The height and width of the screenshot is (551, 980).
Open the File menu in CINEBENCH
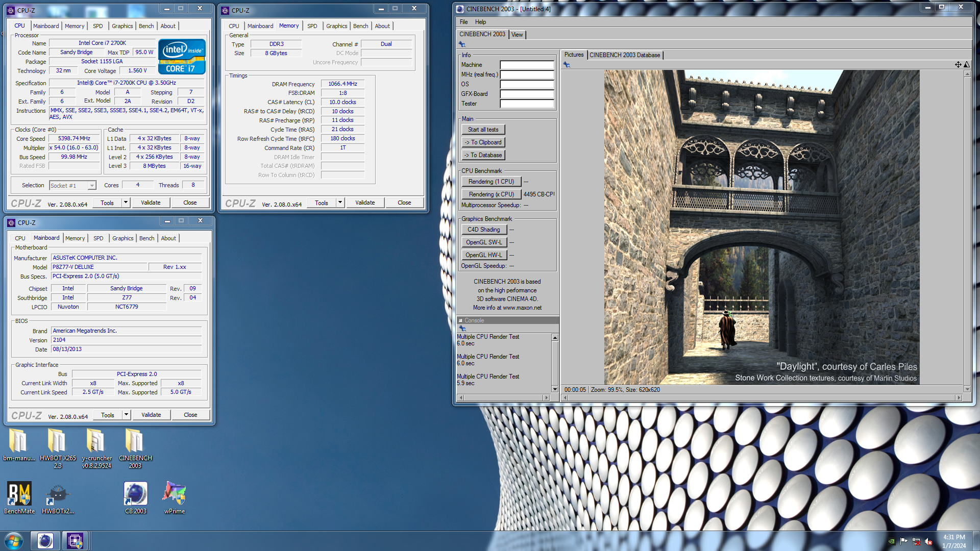click(x=463, y=22)
